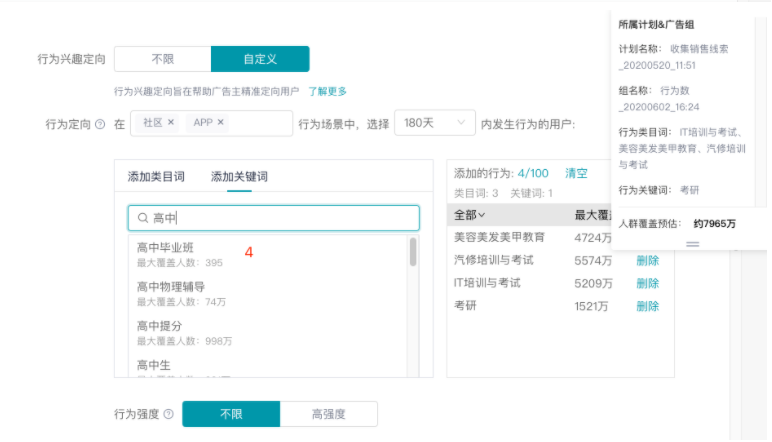Select 不限 for 行为兴趣定向
Screen dimensions: 772x442
(163, 59)
